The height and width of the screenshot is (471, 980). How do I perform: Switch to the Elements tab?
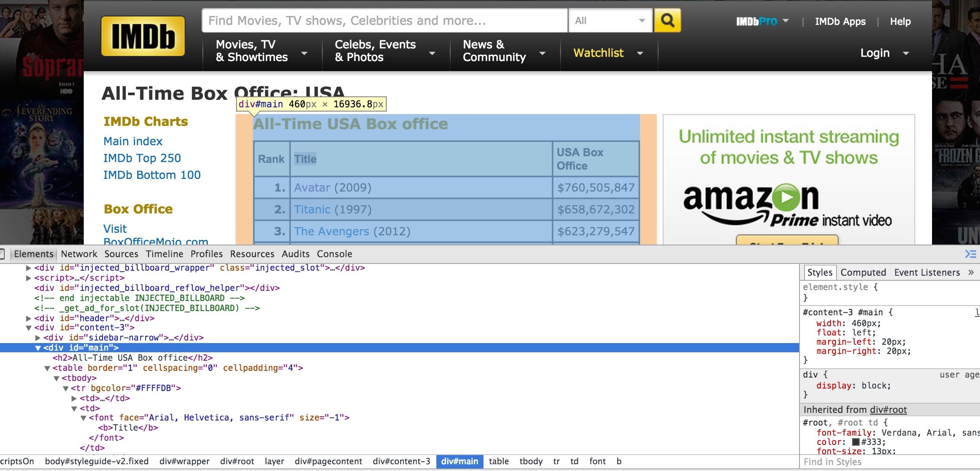click(34, 254)
